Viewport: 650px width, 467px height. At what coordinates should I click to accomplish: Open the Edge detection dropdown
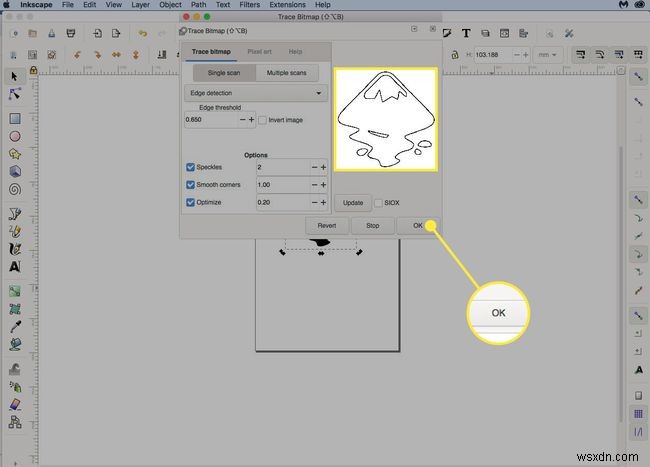tap(256, 93)
